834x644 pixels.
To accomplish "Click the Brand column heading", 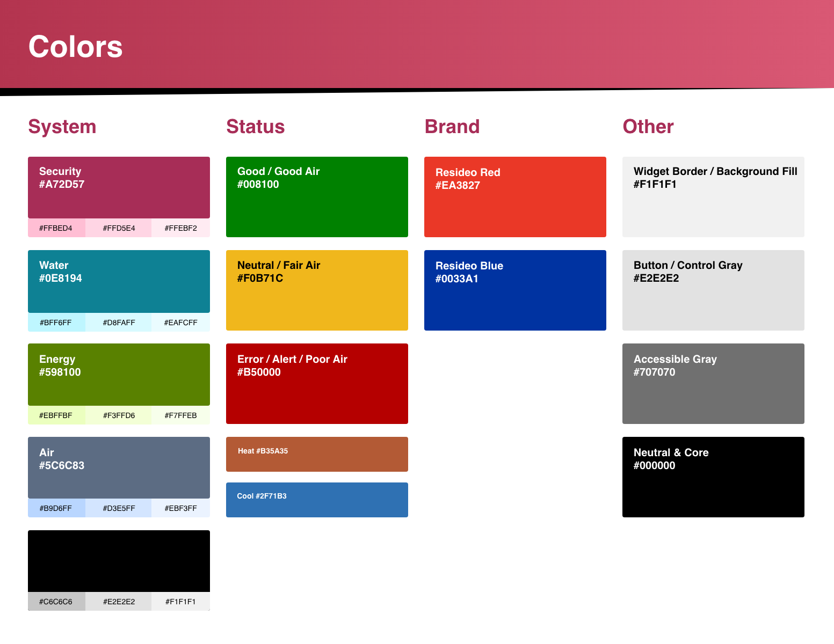I will click(452, 127).
